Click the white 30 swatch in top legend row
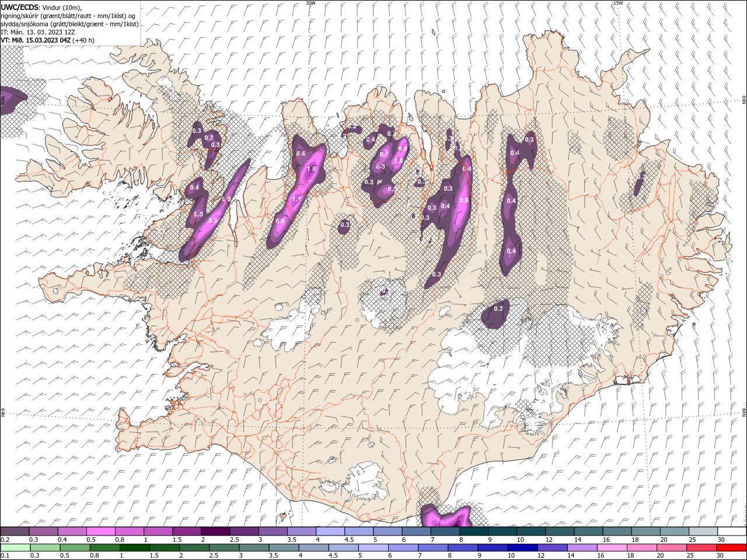Viewport: 747px width, 560px height. 732,531
